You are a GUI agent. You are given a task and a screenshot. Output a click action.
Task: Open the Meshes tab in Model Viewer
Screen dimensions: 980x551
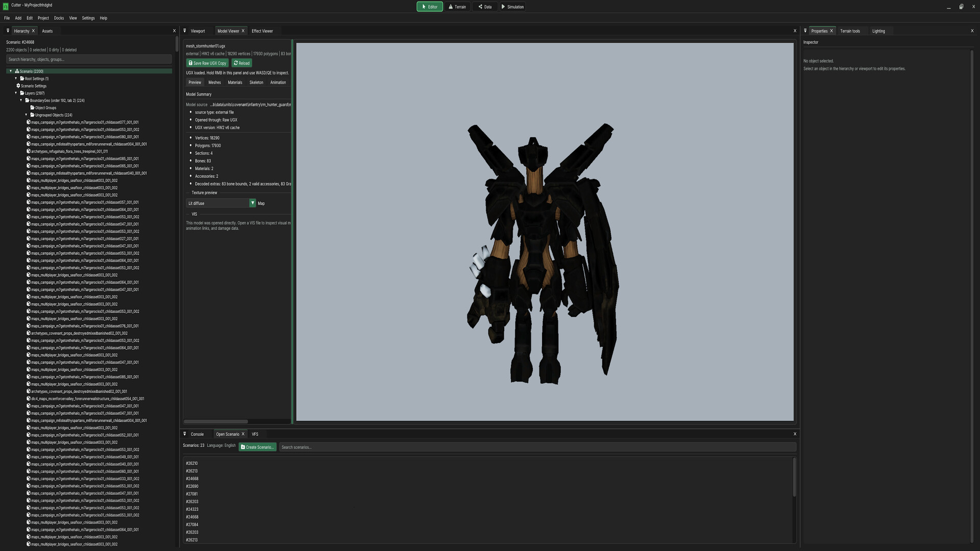coord(214,83)
